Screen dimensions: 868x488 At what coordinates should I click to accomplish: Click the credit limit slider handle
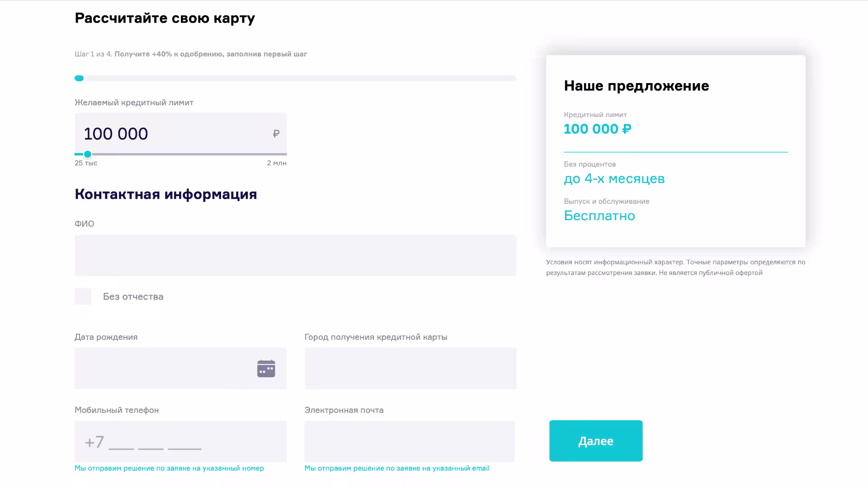(88, 154)
